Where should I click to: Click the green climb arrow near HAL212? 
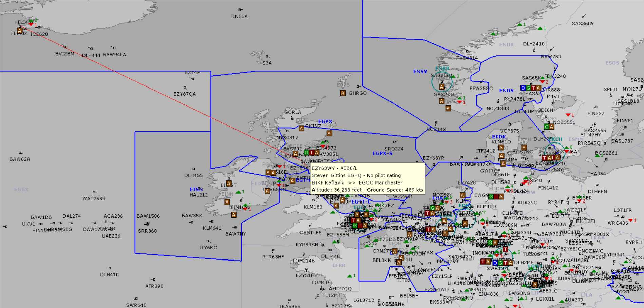(x=238, y=192)
